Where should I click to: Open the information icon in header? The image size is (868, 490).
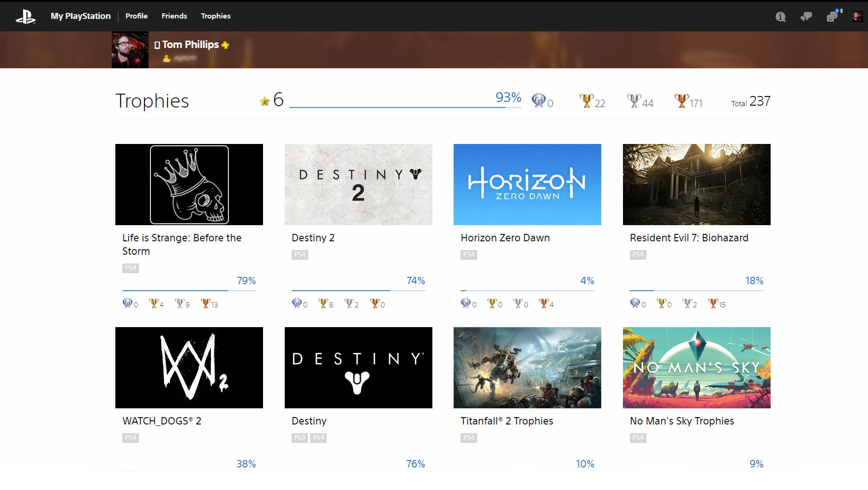pos(780,17)
